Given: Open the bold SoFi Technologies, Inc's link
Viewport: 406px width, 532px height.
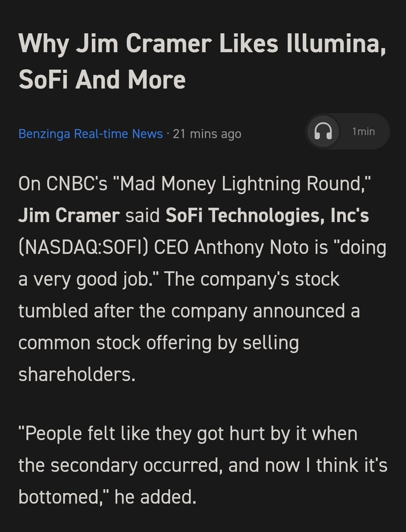Looking at the screenshot, I should tap(267, 215).
